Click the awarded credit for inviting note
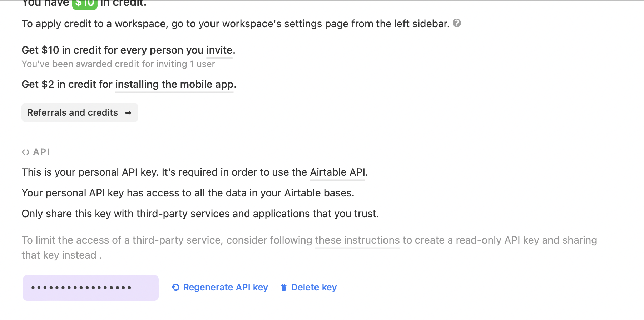 [118, 64]
